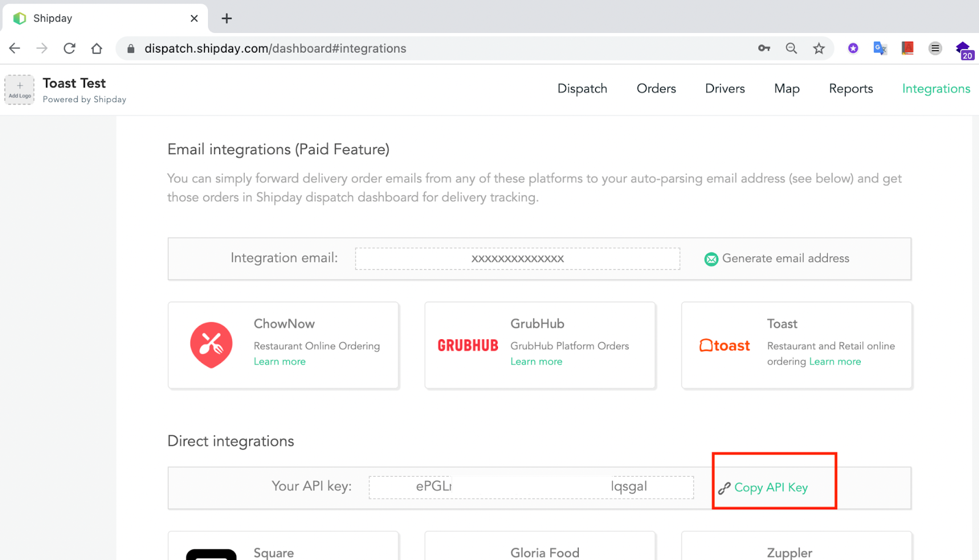Click the browser forward arrow
The image size is (979, 560).
click(x=42, y=48)
